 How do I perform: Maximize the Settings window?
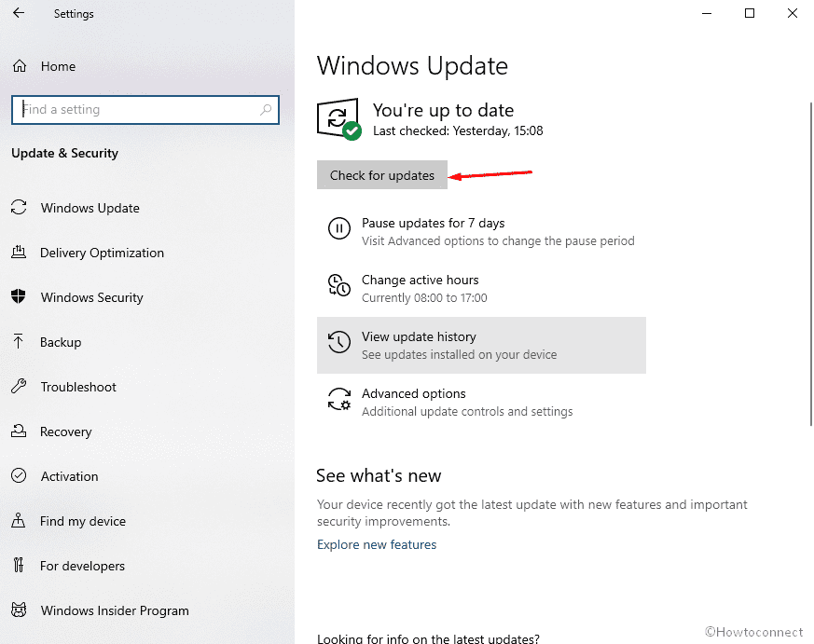(x=750, y=13)
